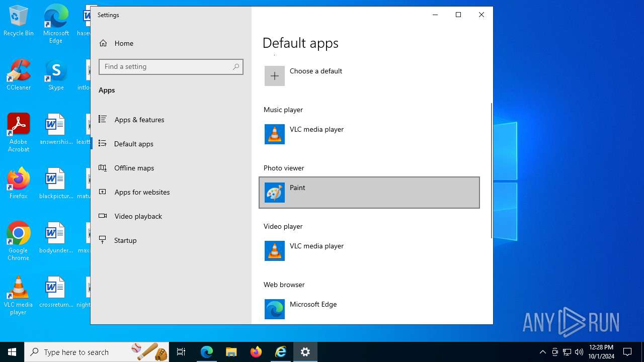The image size is (644, 362).
Task: Open File Explorer from the taskbar
Action: (231, 352)
